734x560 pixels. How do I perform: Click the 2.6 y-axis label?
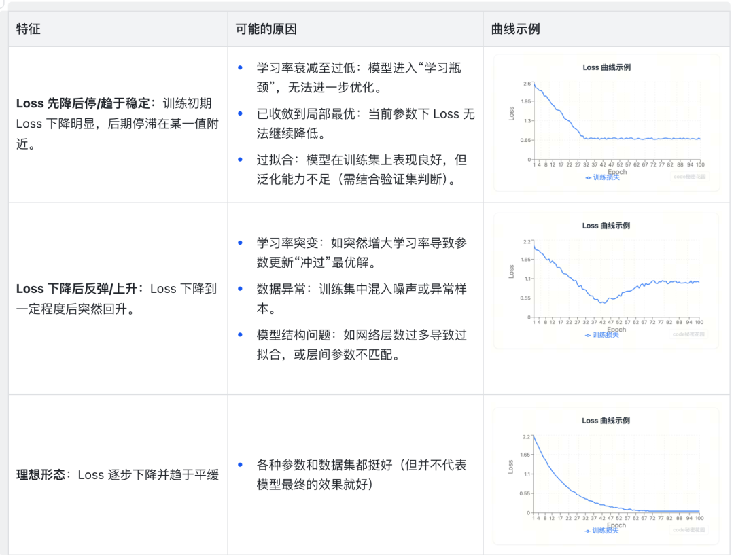(x=527, y=84)
